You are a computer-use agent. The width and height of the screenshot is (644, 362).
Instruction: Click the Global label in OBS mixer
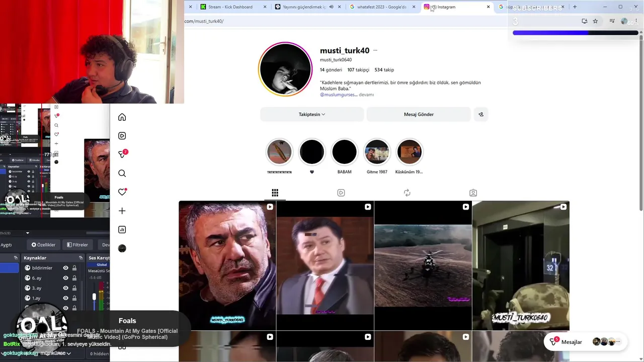point(102,264)
